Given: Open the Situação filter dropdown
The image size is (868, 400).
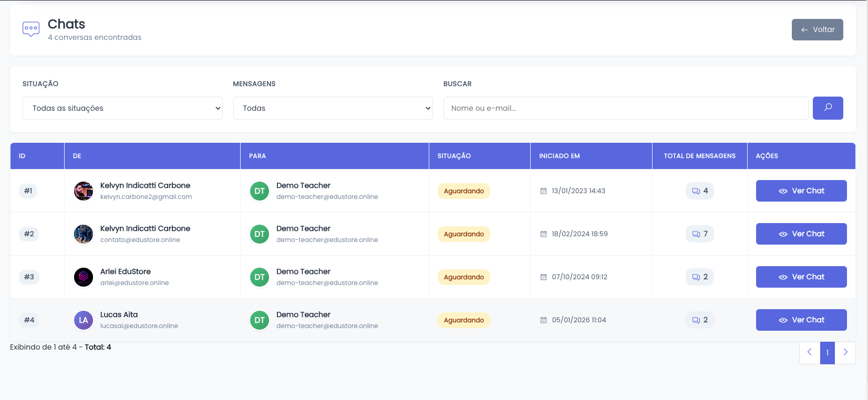Looking at the screenshot, I should pos(122,108).
